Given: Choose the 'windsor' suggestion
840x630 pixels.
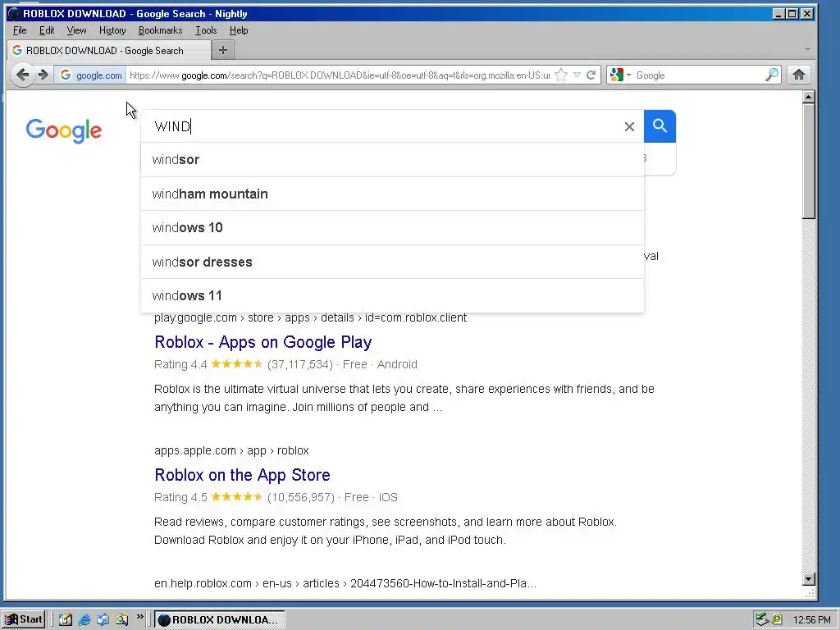Looking at the screenshot, I should pos(392,160).
